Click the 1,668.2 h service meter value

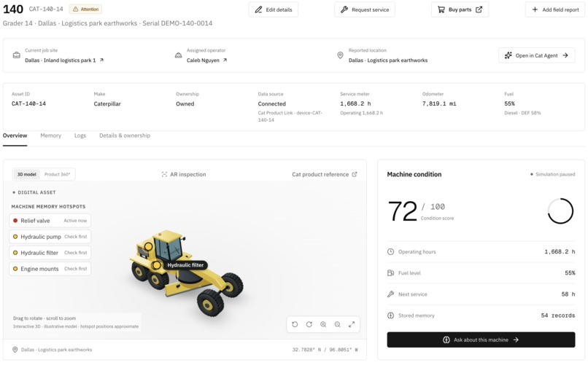tap(355, 103)
